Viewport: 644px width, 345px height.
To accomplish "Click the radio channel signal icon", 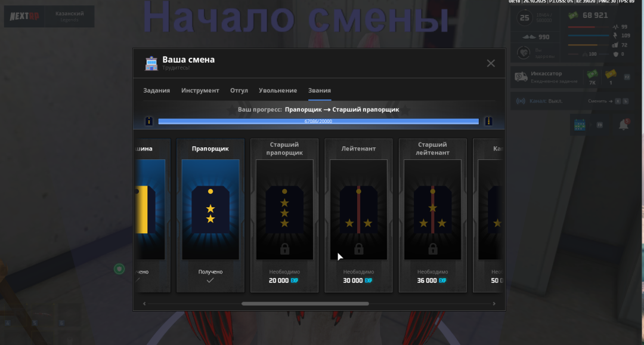I will 521,101.
